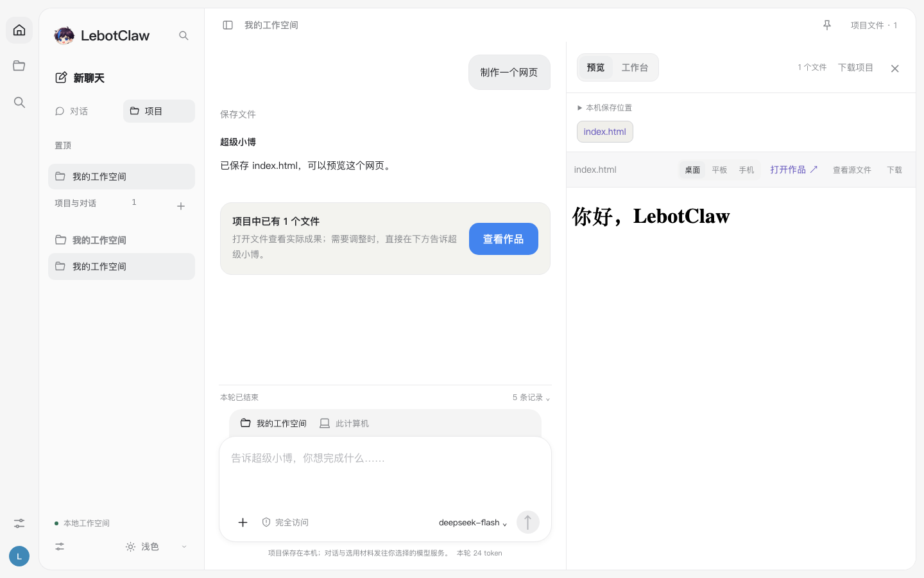Choose the 手机 viewport mode
The height and width of the screenshot is (578, 924).
[746, 170]
